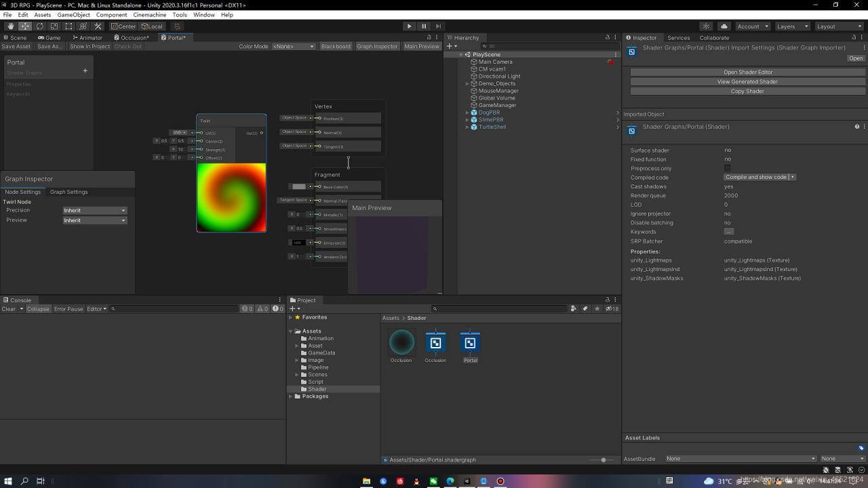Open Occlusion material asset thumbnail
The width and height of the screenshot is (868, 488).
point(401,342)
